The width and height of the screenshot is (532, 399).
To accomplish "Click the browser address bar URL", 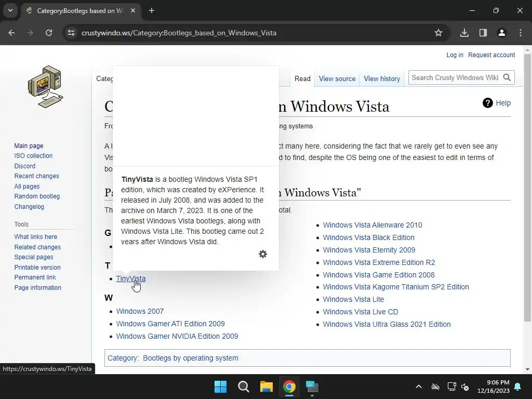I will pyautogui.click(x=179, y=33).
